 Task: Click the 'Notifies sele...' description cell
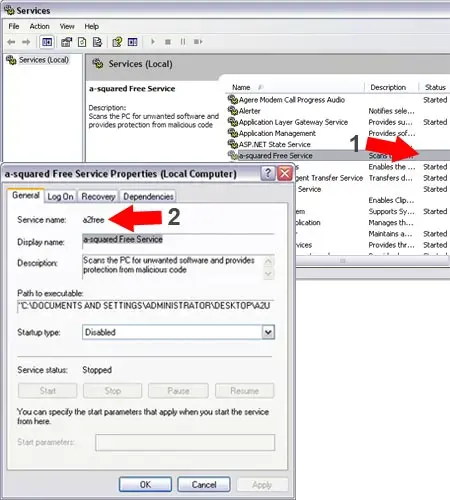pos(391,111)
